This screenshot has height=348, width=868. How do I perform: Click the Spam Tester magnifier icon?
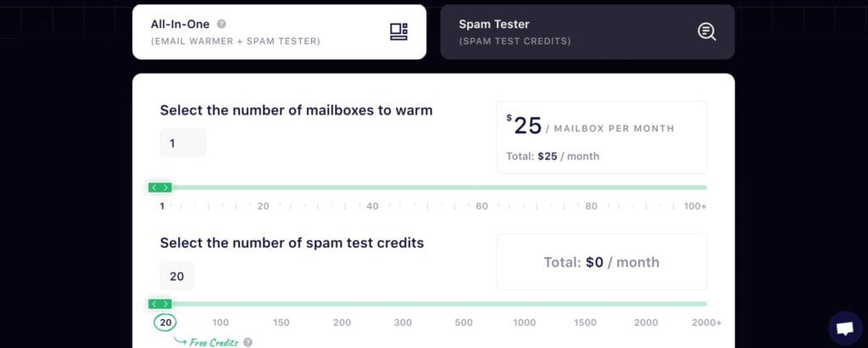point(706,31)
